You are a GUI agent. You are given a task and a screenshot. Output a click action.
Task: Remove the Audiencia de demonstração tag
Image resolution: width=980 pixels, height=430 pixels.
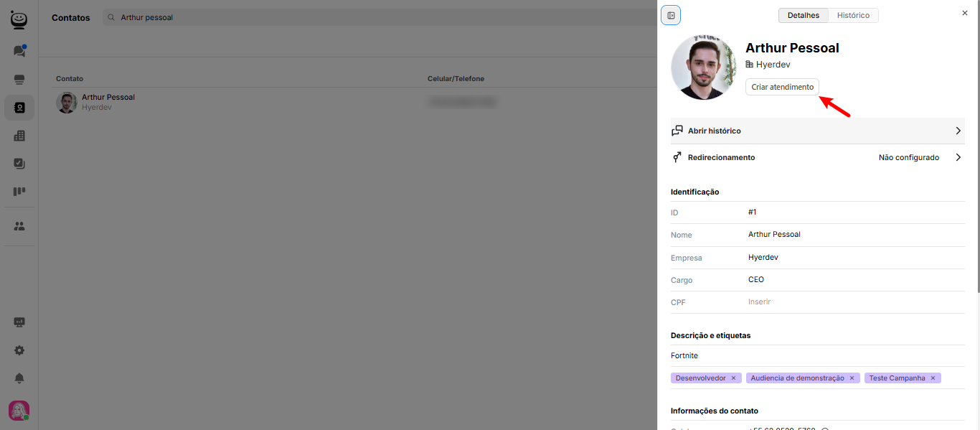pyautogui.click(x=852, y=378)
